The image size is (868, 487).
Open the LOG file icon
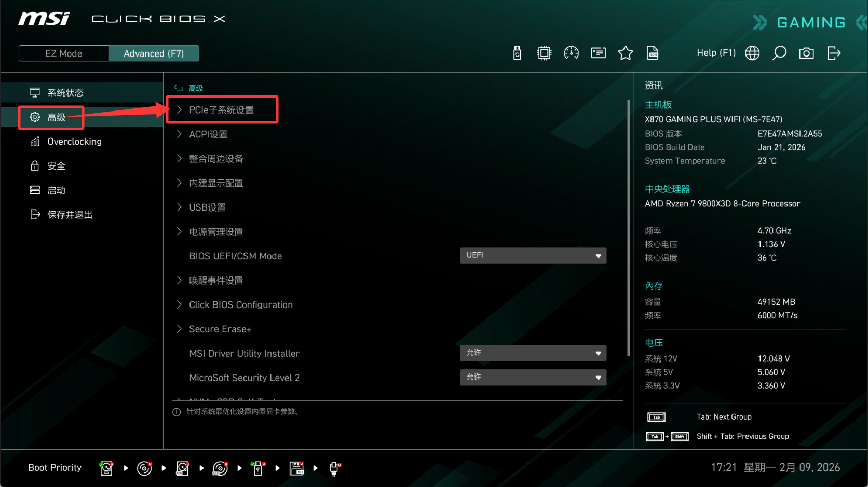tap(653, 53)
